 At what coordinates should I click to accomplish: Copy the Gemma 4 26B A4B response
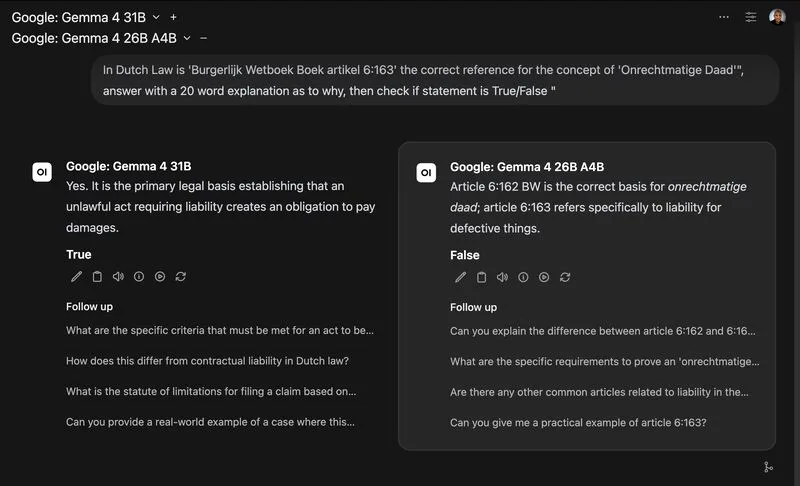click(x=481, y=277)
